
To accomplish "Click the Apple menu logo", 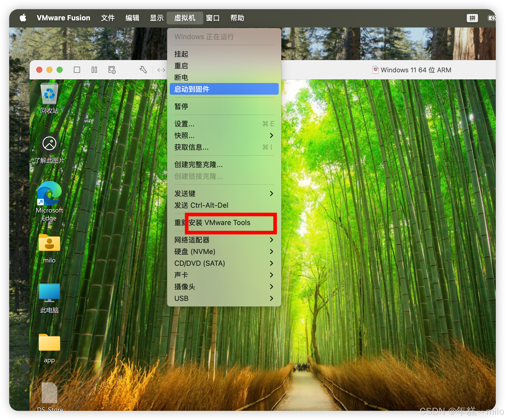I will (x=23, y=18).
